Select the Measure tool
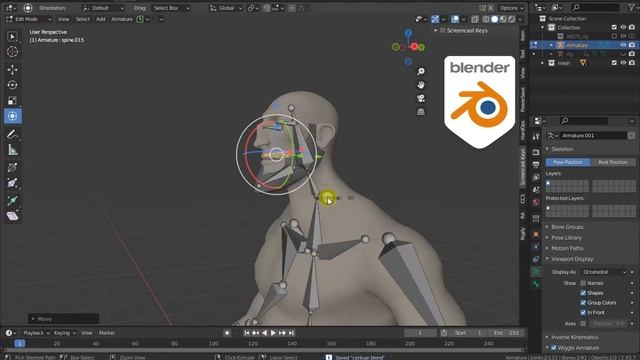This screenshot has height=360, width=640. click(x=12, y=150)
